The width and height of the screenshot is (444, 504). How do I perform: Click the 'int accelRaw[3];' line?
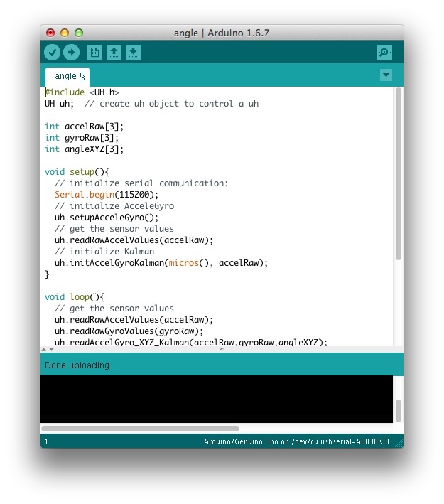click(x=84, y=127)
